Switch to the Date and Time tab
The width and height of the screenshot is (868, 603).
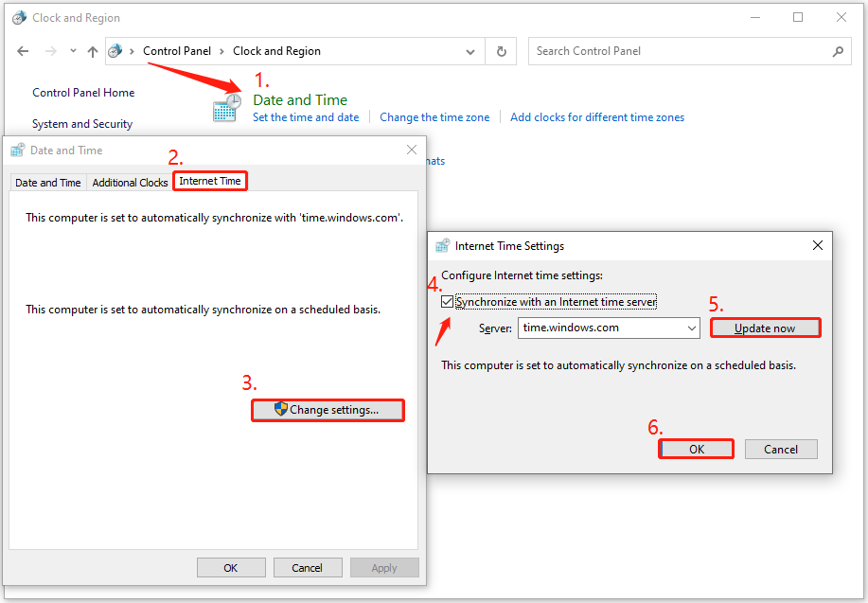pos(48,183)
